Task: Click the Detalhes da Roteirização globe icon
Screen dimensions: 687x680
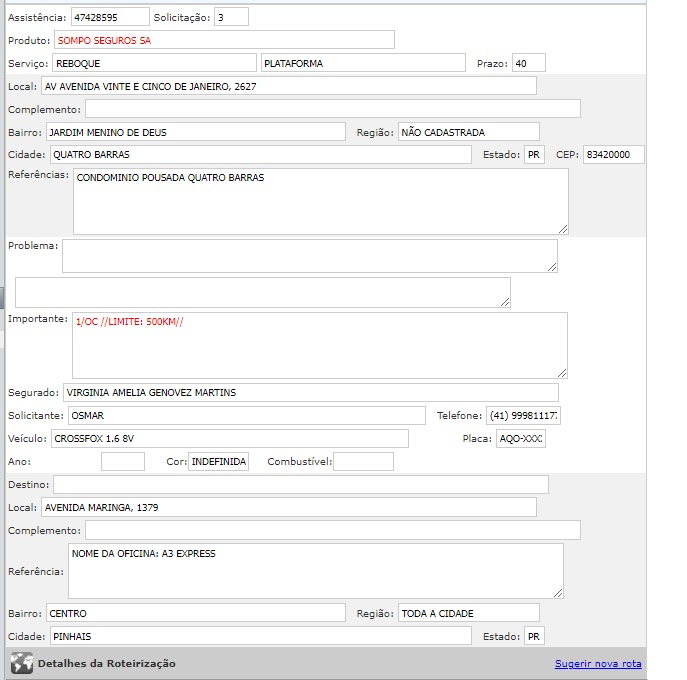Action: click(x=22, y=662)
